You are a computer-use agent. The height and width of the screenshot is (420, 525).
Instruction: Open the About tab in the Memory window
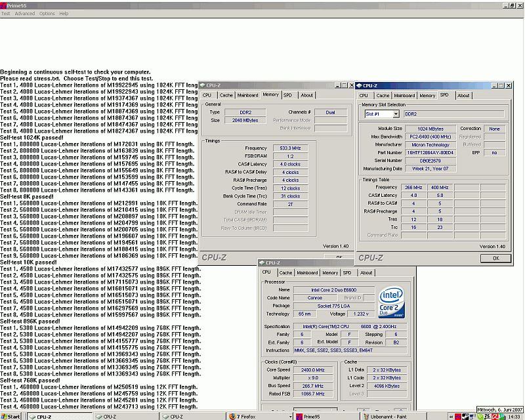(306, 95)
